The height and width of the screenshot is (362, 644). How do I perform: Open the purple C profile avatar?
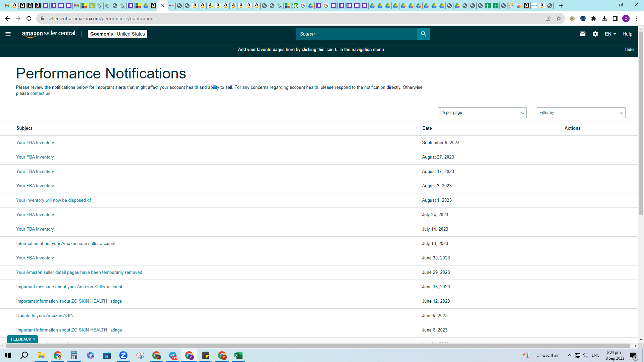click(x=626, y=18)
